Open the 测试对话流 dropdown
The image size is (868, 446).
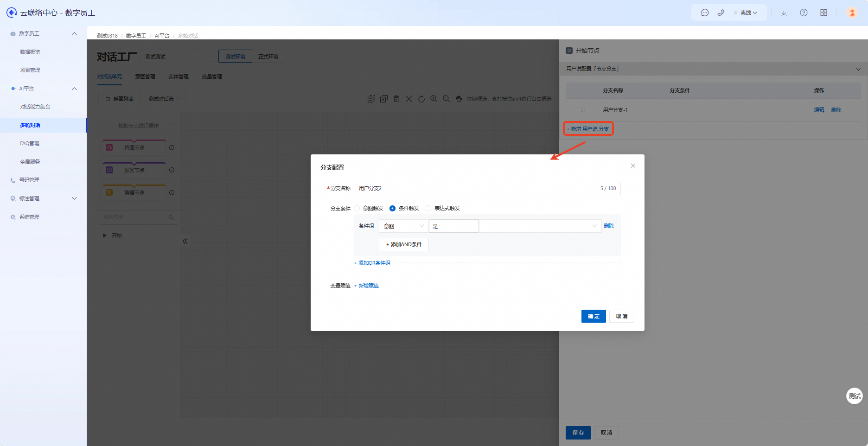point(164,99)
